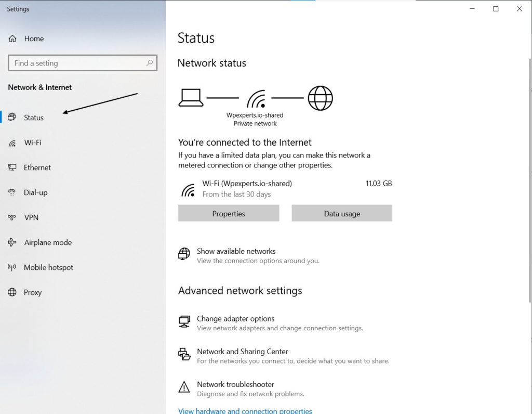This screenshot has width=532, height=414.
Task: Click the internet globe in the network diagram
Action: coord(320,97)
